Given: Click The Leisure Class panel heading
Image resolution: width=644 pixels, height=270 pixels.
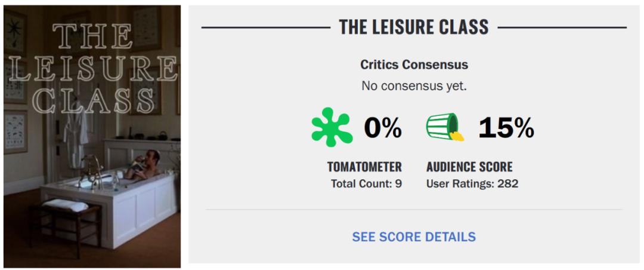Looking at the screenshot, I should (414, 27).
